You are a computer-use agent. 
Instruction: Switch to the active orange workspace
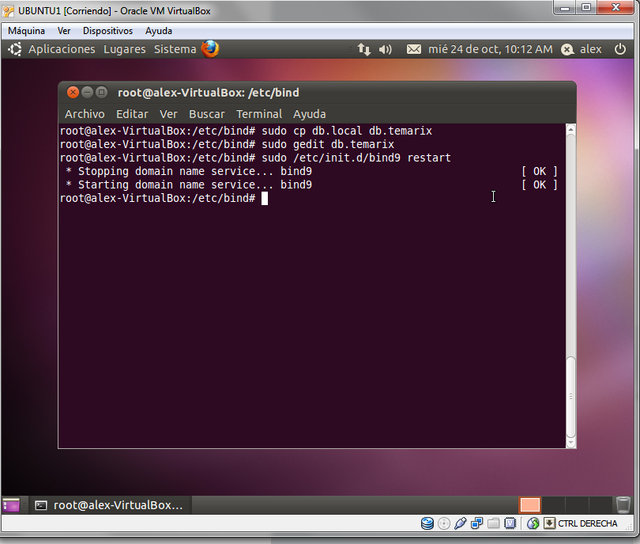pos(530,505)
